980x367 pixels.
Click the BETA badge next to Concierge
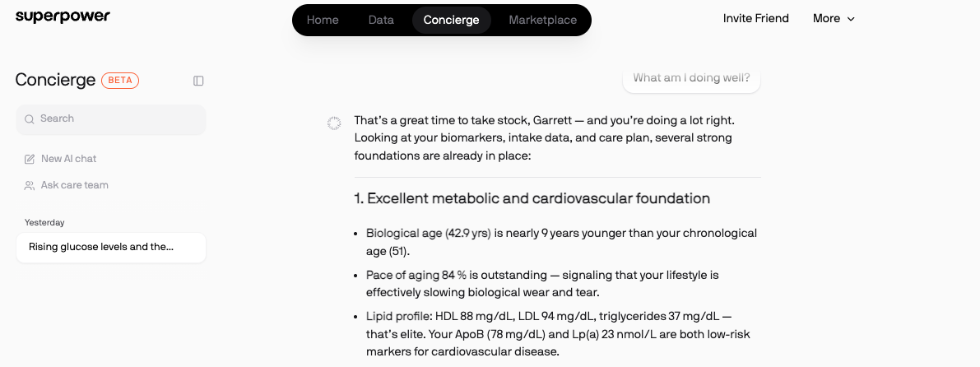click(x=120, y=81)
